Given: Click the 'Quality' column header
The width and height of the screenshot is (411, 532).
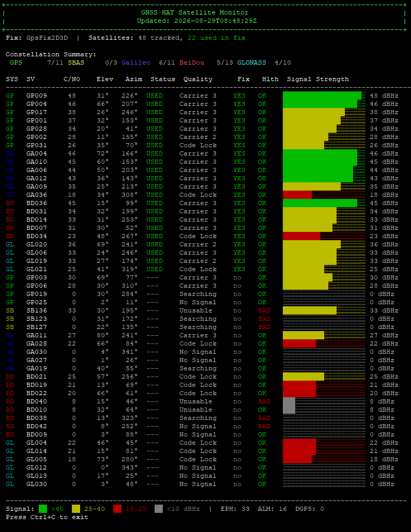Looking at the screenshot, I should pyautogui.click(x=198, y=79).
